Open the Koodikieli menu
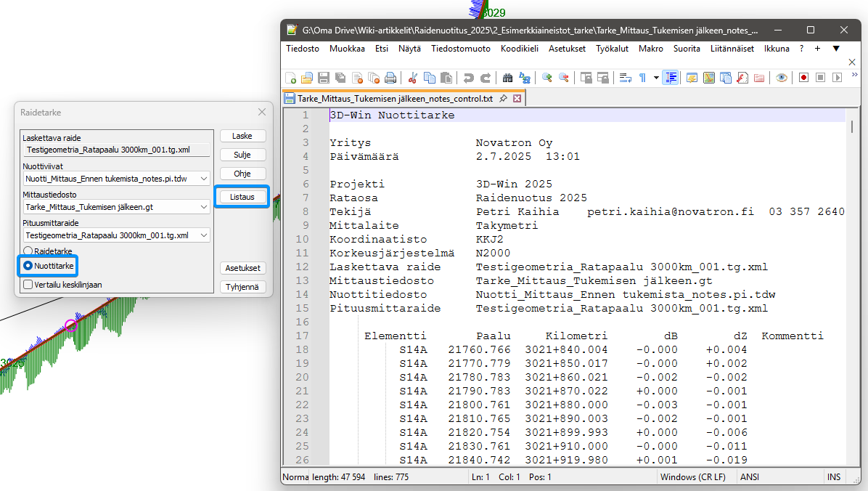868x491 pixels. coord(519,49)
